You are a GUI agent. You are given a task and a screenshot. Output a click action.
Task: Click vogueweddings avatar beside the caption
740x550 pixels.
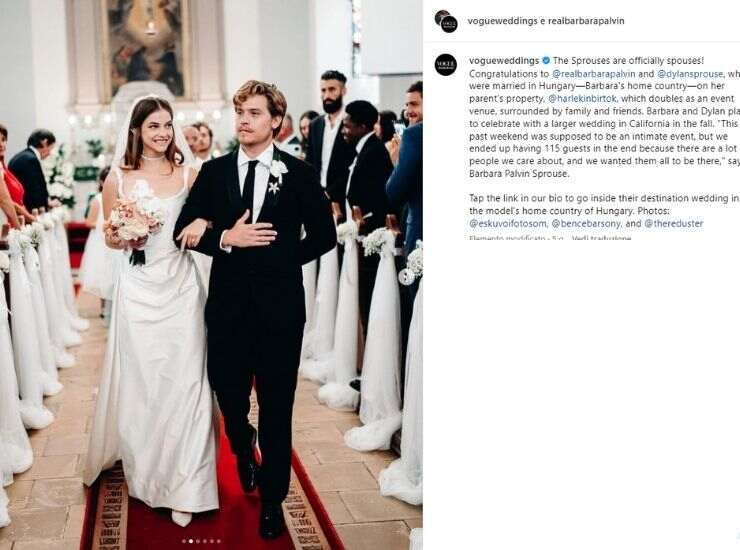[446, 65]
